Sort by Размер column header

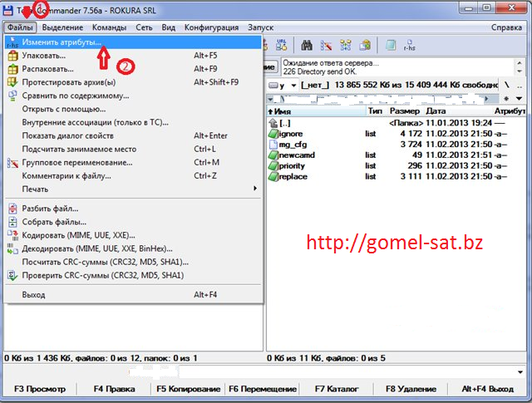pyautogui.click(x=405, y=111)
